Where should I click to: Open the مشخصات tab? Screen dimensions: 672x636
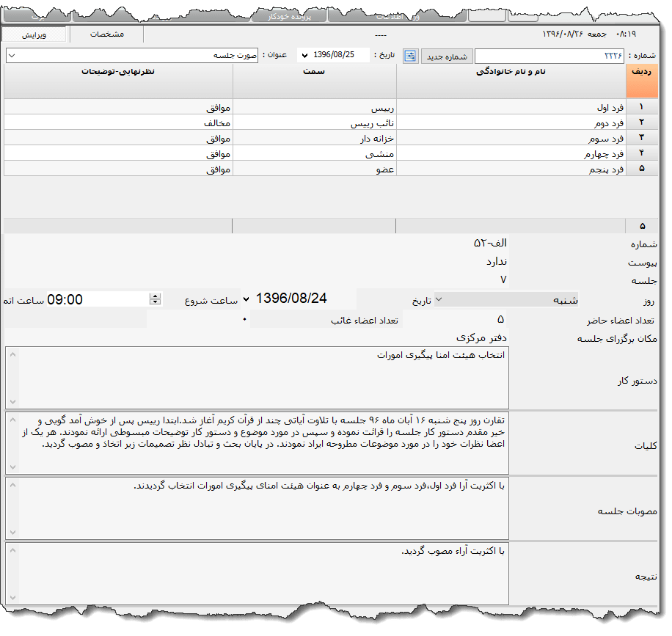pyautogui.click(x=106, y=34)
